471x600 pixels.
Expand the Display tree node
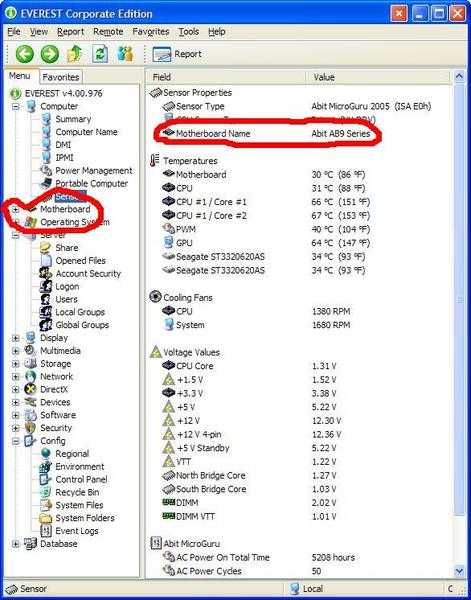pyautogui.click(x=15, y=338)
